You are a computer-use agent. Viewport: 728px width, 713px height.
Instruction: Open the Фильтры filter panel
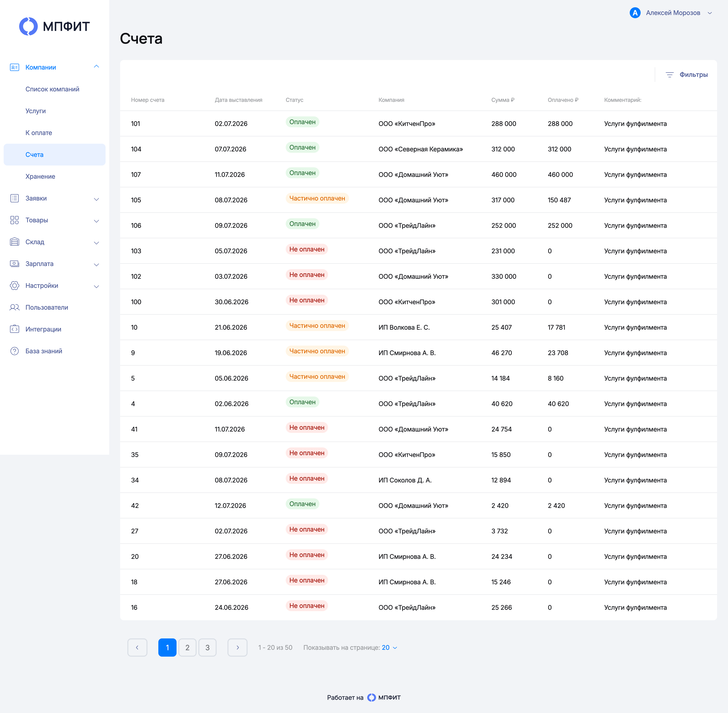tap(686, 75)
